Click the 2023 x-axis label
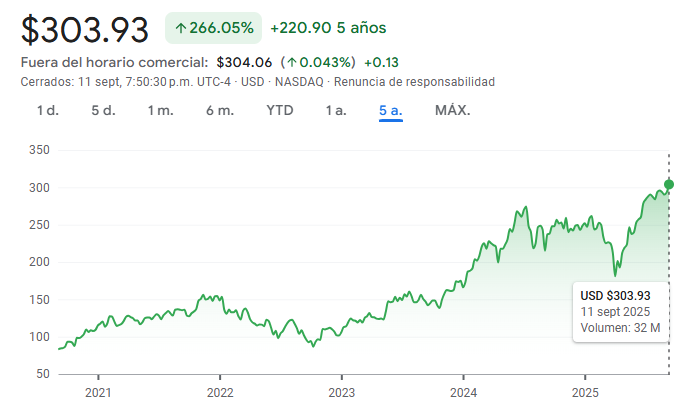Image resolution: width=688 pixels, height=406 pixels. [x=341, y=392]
